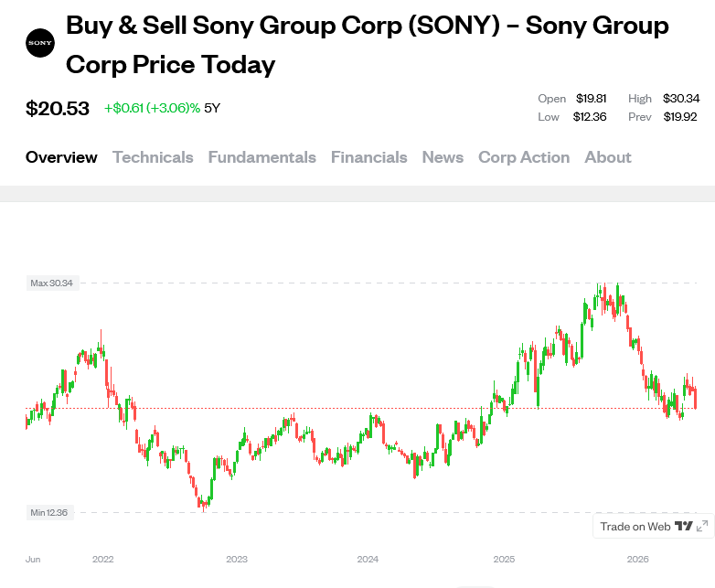715x588 pixels.
Task: Click the Max 30.34 chart label
Action: [x=52, y=283]
